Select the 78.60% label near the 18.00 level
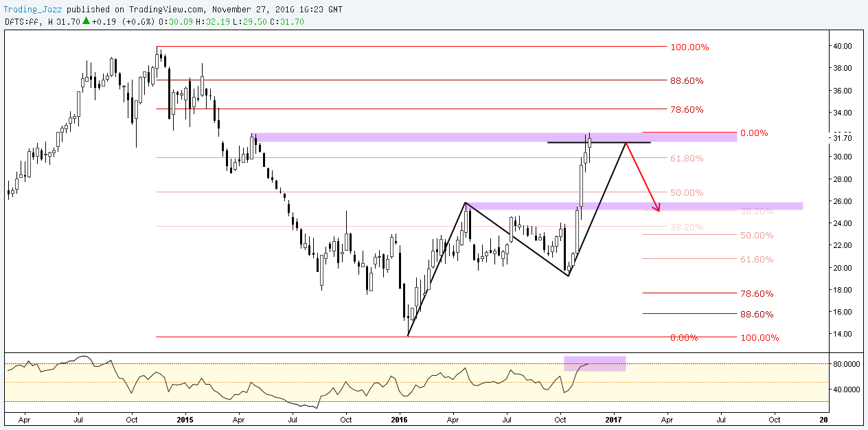868x430 pixels. pyautogui.click(x=757, y=293)
